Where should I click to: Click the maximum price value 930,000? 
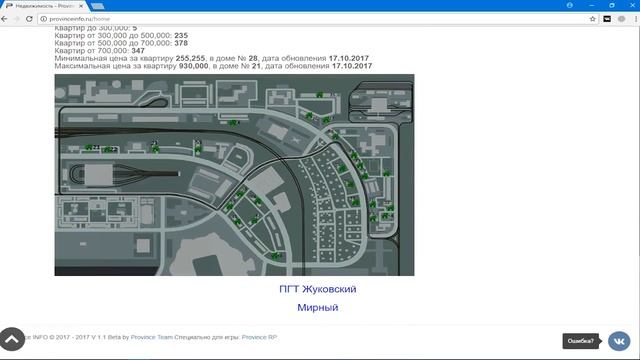[193, 66]
